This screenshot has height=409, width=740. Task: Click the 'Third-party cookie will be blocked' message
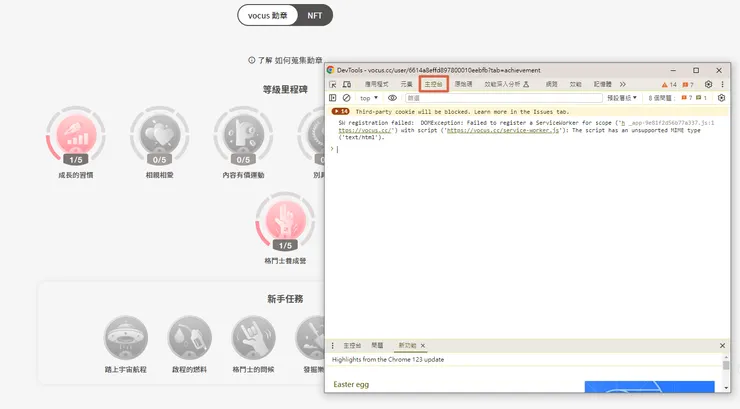point(462,112)
